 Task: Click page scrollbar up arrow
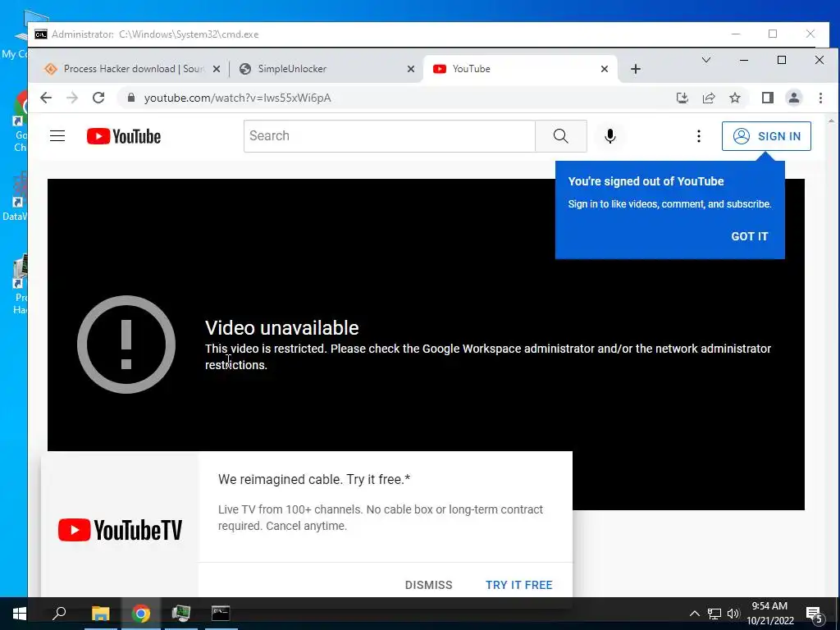(831, 121)
